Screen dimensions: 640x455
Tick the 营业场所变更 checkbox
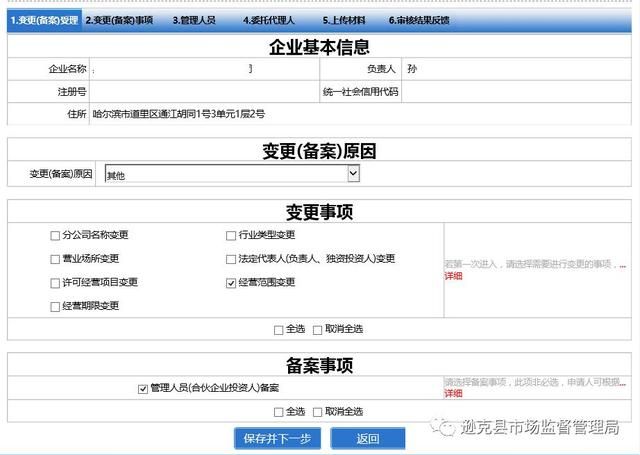[55, 259]
